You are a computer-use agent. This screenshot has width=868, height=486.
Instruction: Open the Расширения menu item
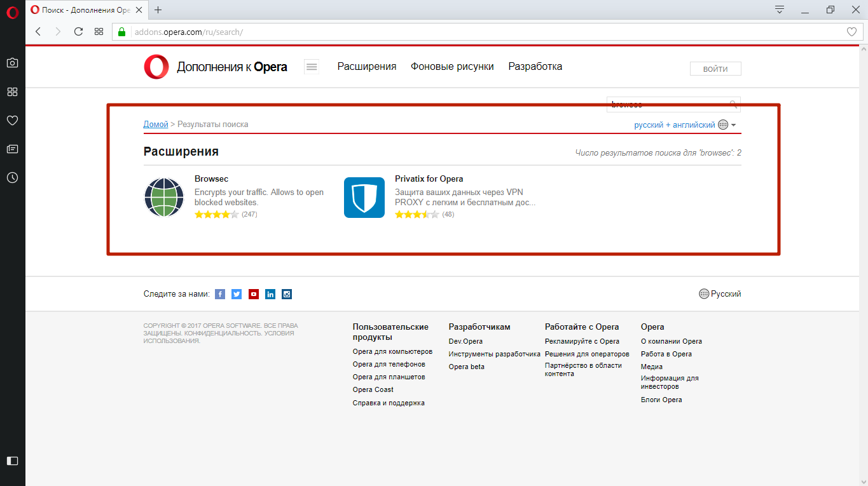[367, 67]
